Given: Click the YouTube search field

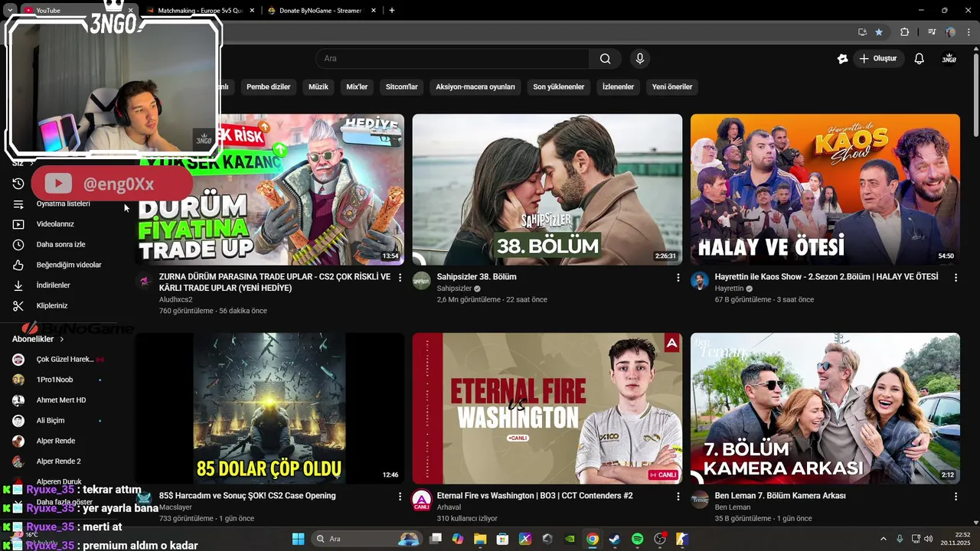Looking at the screenshot, I should tap(452, 59).
